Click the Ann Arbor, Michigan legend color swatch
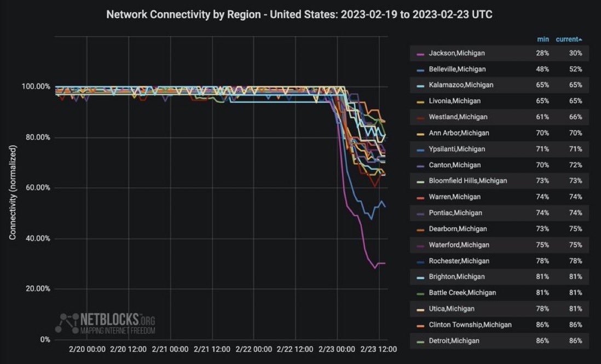This screenshot has width=601, height=364. (x=420, y=134)
